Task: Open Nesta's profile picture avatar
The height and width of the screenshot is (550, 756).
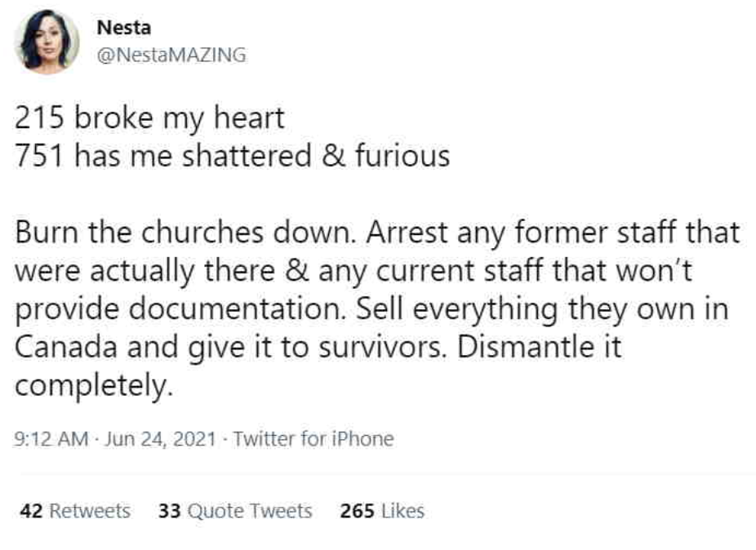Action: [x=47, y=42]
